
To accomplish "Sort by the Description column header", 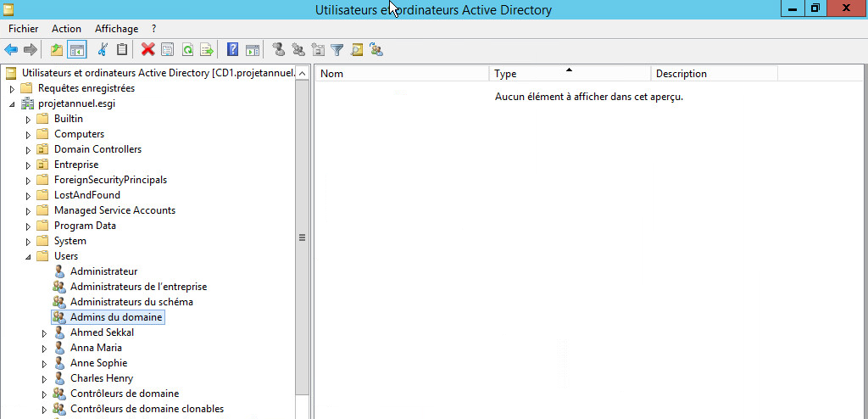I will tap(715, 73).
